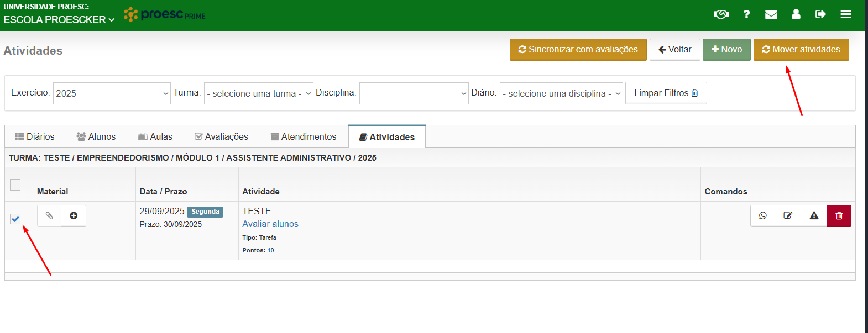Click the handshake icon in header

[721, 14]
